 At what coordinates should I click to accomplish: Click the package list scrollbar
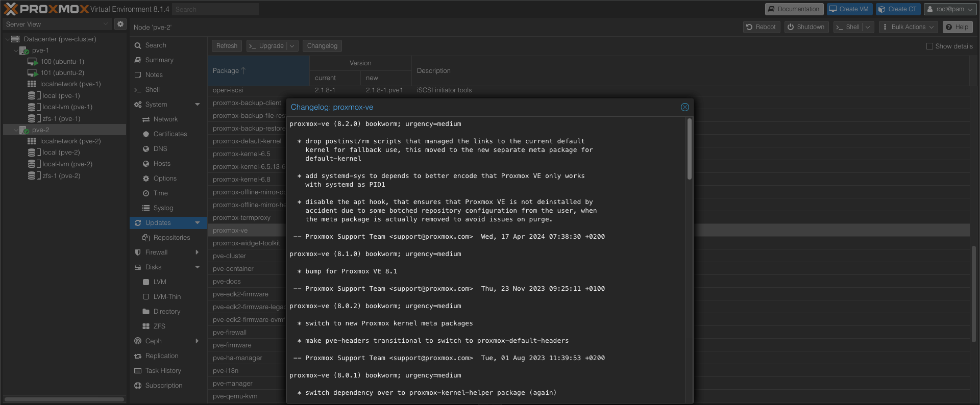(x=974, y=294)
